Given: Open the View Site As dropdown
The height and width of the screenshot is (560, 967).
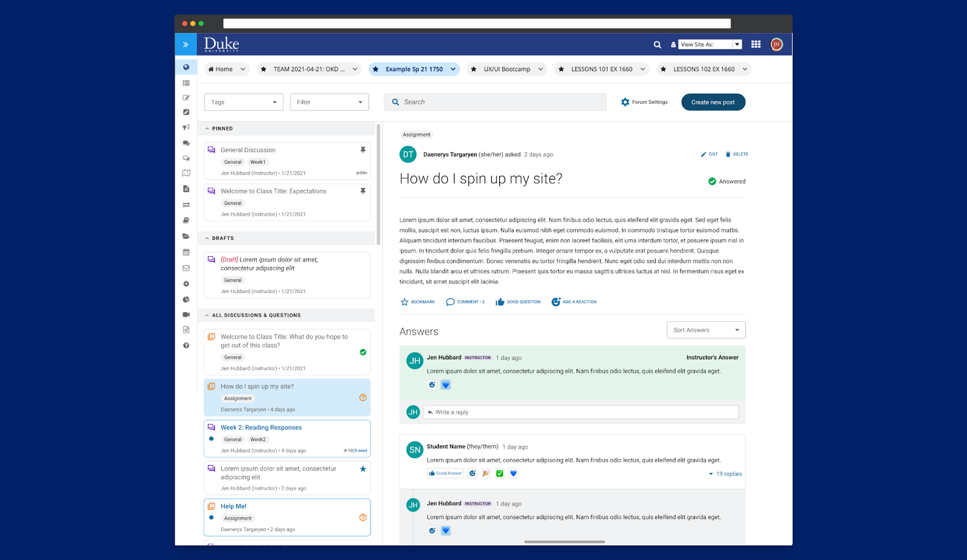Looking at the screenshot, I should point(710,44).
